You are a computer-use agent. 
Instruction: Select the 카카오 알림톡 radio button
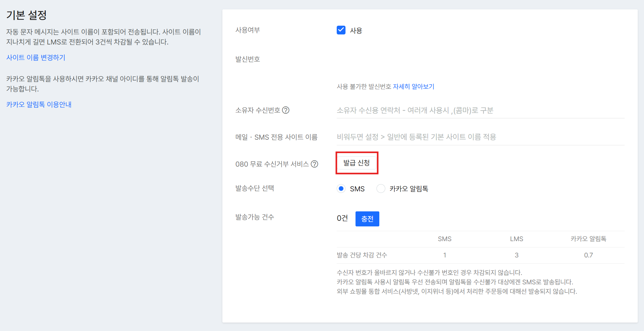(x=381, y=189)
